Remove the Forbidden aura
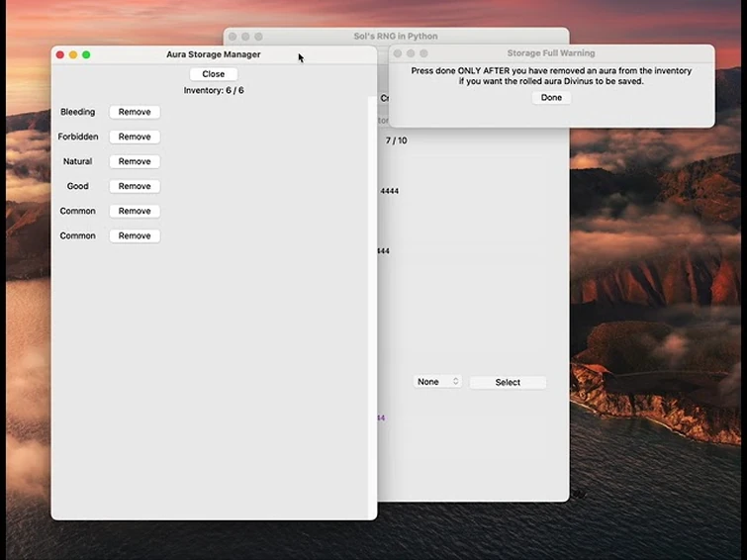Screen dimensions: 747x560 pos(135,137)
